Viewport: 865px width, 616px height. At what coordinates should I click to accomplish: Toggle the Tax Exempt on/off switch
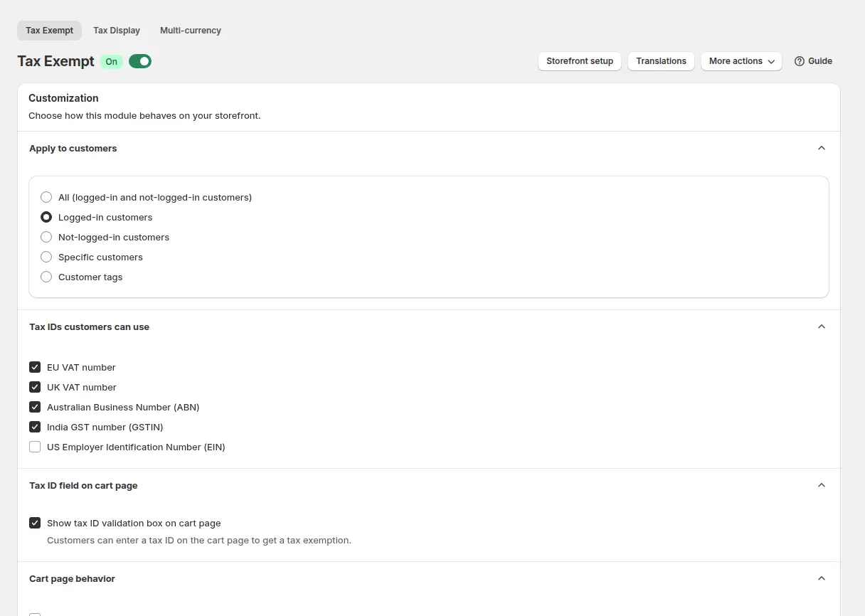point(140,61)
